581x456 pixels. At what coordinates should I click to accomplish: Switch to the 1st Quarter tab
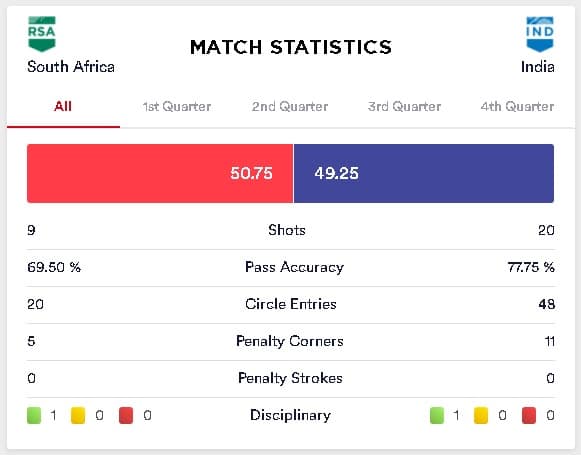coord(177,107)
